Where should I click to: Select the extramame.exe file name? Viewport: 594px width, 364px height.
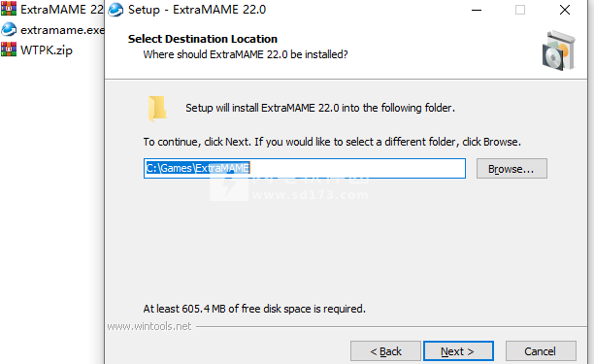click(x=62, y=30)
